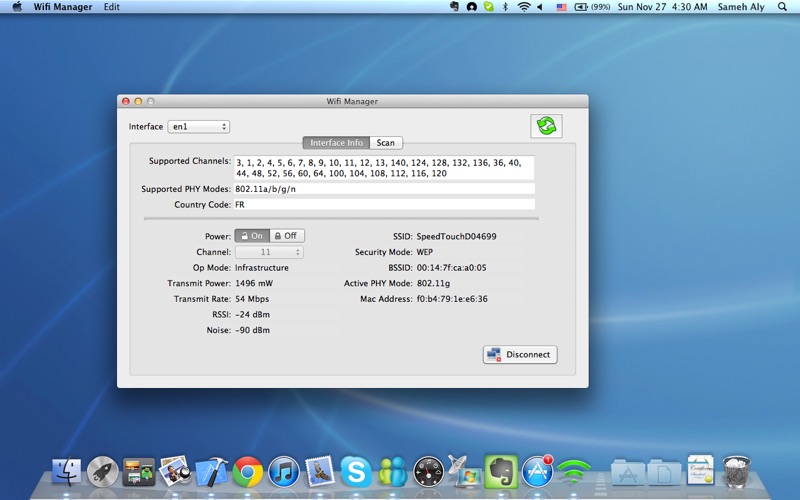The width and height of the screenshot is (800, 500).
Task: Click the Spotlight search magnifier icon
Action: [x=782, y=7]
